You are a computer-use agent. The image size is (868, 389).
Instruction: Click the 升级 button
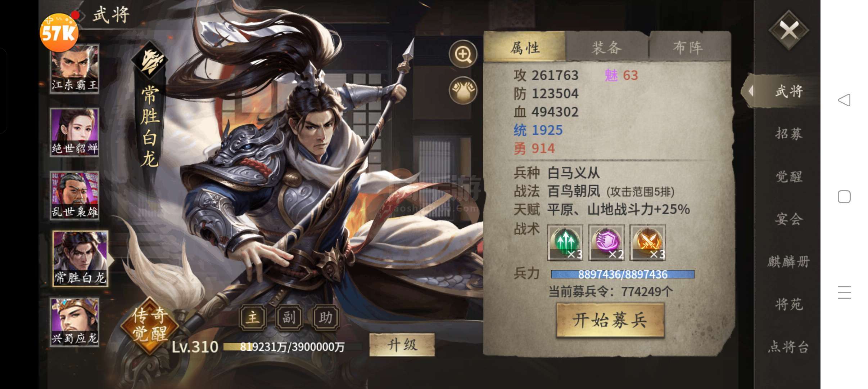(402, 345)
